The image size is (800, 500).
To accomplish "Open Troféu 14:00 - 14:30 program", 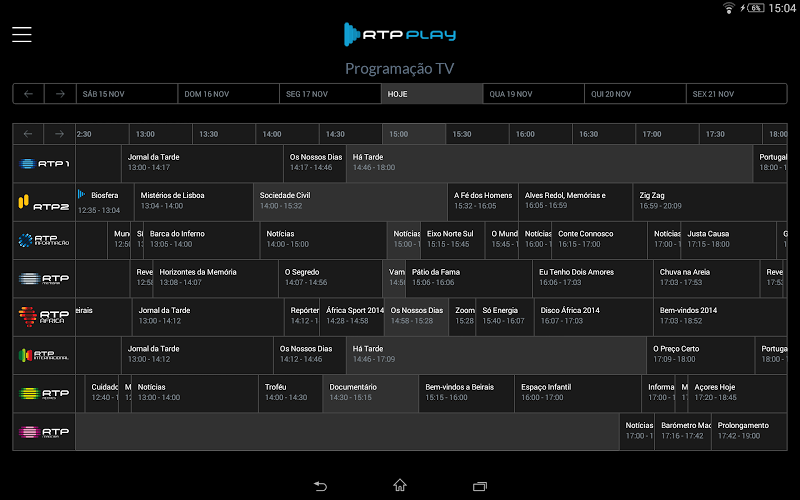I will 290,393.
